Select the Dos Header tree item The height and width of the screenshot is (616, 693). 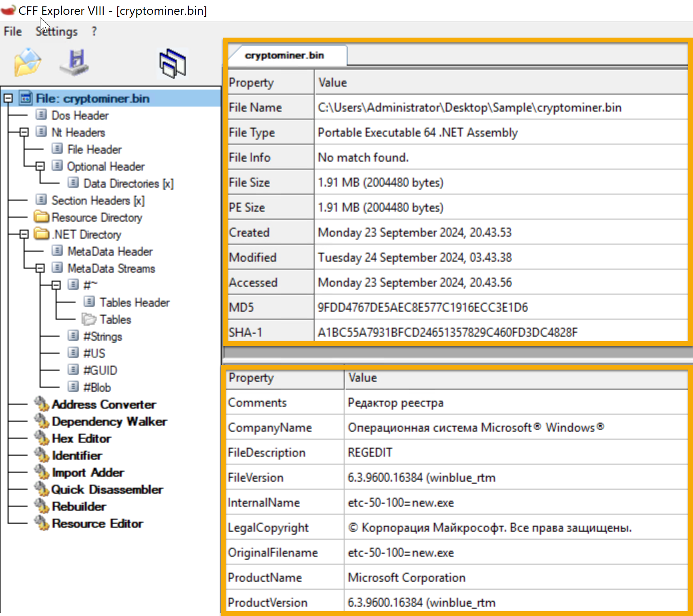tap(80, 115)
